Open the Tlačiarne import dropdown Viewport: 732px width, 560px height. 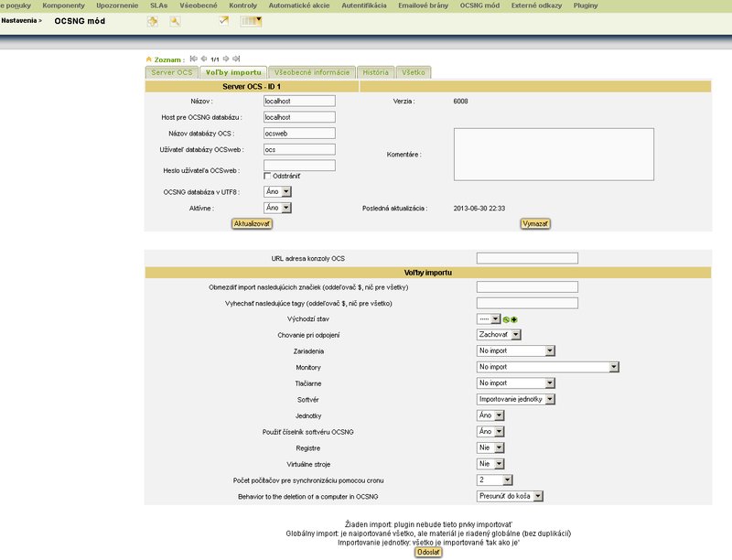tap(516, 383)
